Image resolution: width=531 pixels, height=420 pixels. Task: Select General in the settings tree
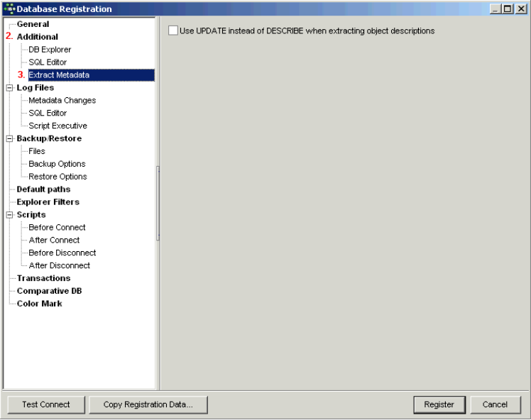coord(33,24)
